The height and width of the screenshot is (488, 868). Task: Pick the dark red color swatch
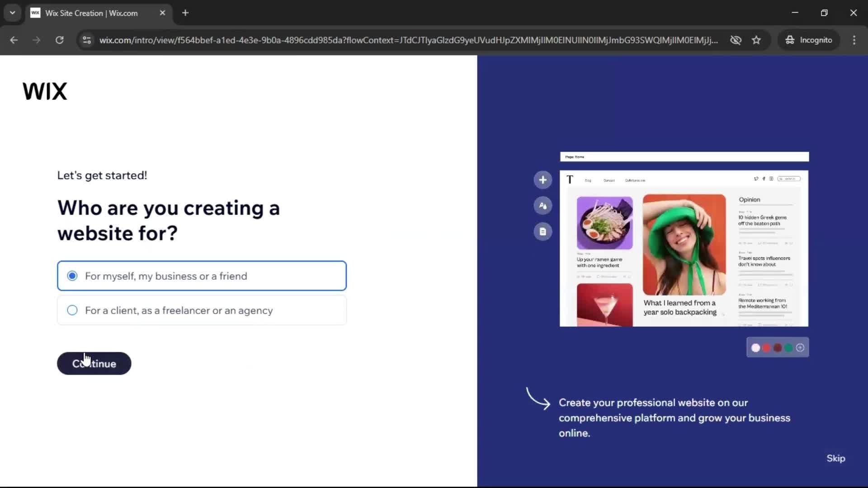click(x=778, y=347)
